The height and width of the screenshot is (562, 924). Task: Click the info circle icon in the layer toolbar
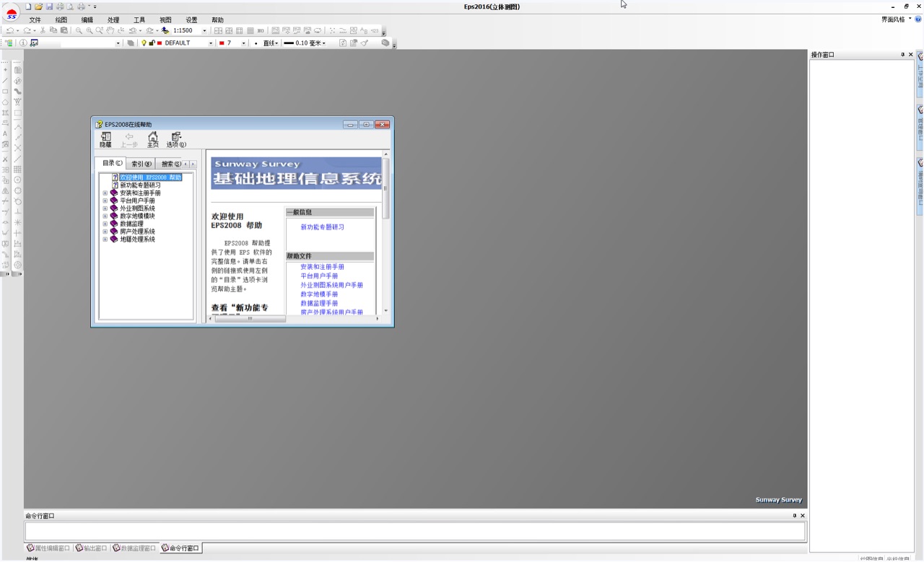tap(23, 43)
